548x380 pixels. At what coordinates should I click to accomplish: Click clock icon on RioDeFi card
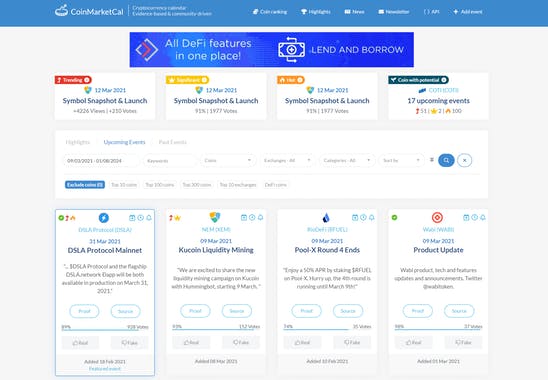pyautogui.click(x=363, y=217)
